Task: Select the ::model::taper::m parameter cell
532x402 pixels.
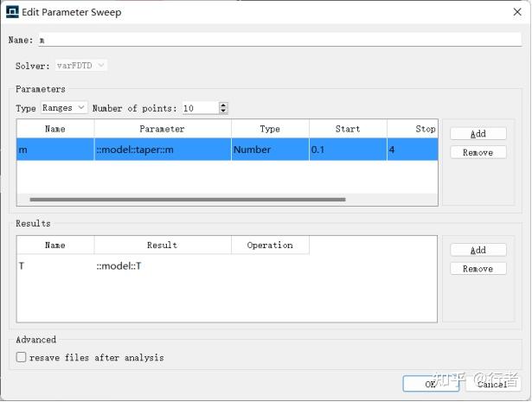Action: 163,150
